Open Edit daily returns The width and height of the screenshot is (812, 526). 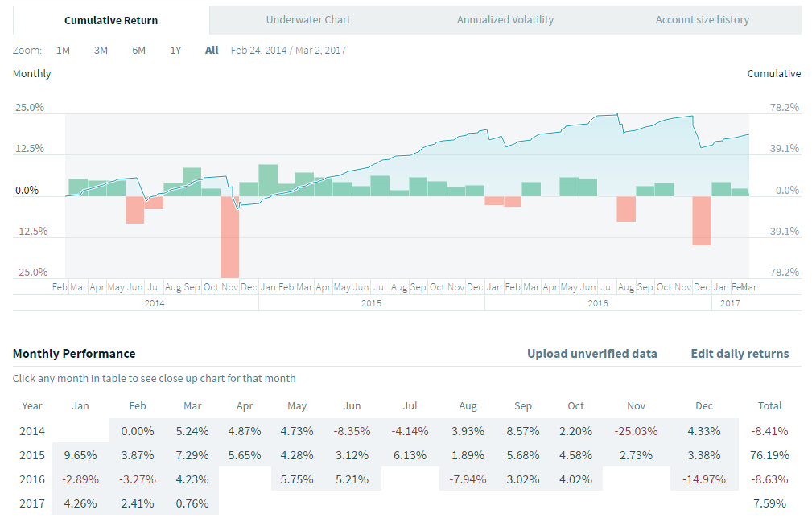pyautogui.click(x=740, y=354)
